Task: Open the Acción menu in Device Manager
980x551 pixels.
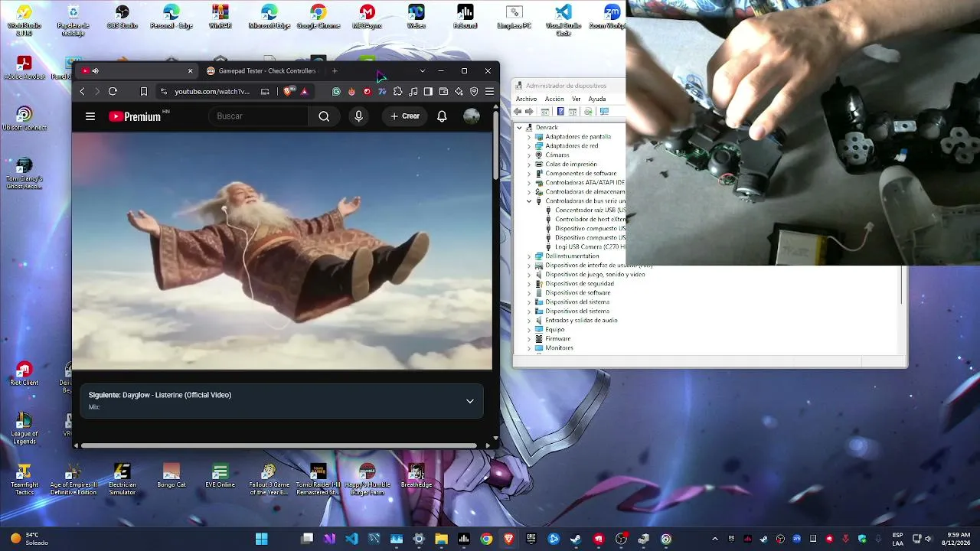Action: [554, 99]
